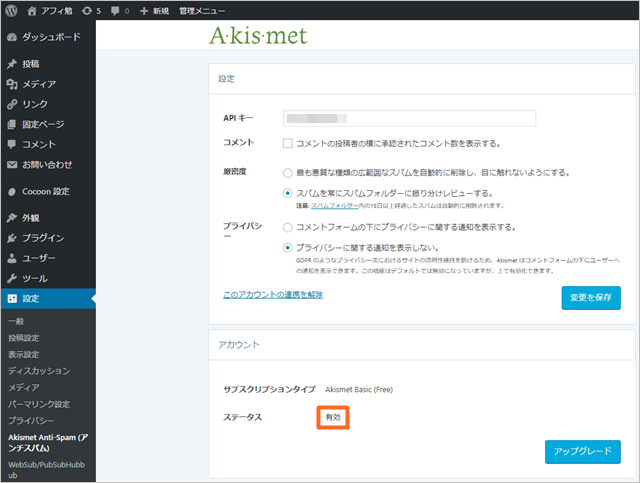This screenshot has height=483, width=640.
Task: Select the ツール wrench icon
Action: 12,278
